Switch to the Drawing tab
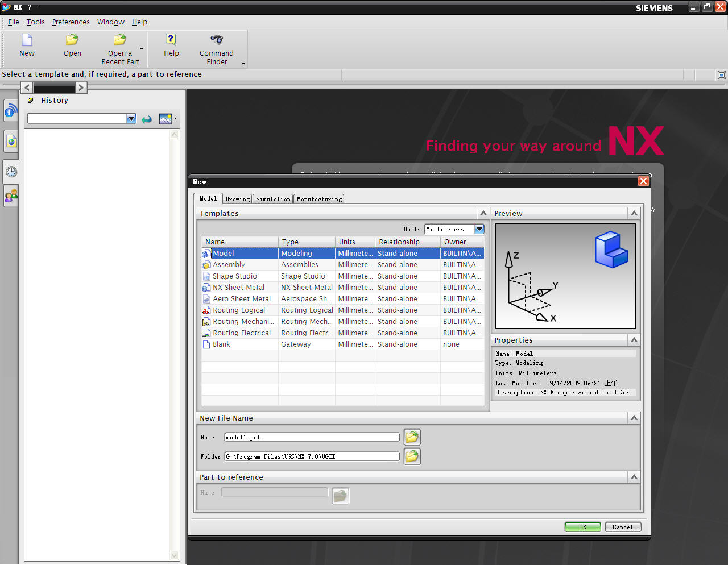 [x=237, y=199]
